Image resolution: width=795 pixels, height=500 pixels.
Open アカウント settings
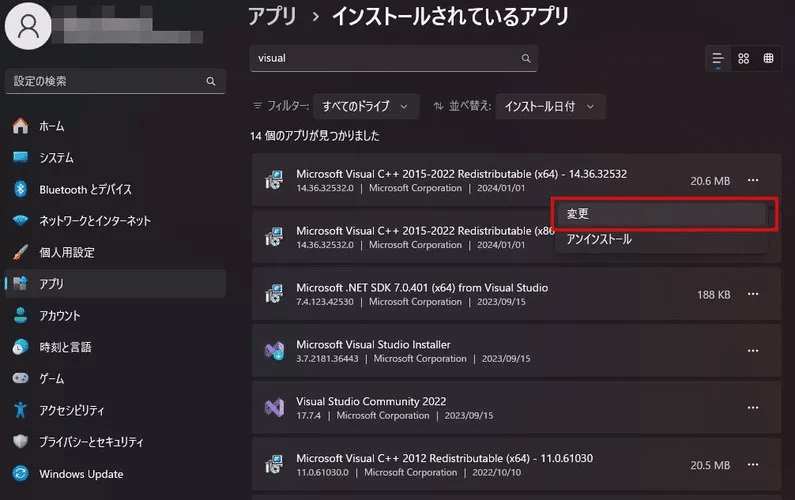[115, 315]
